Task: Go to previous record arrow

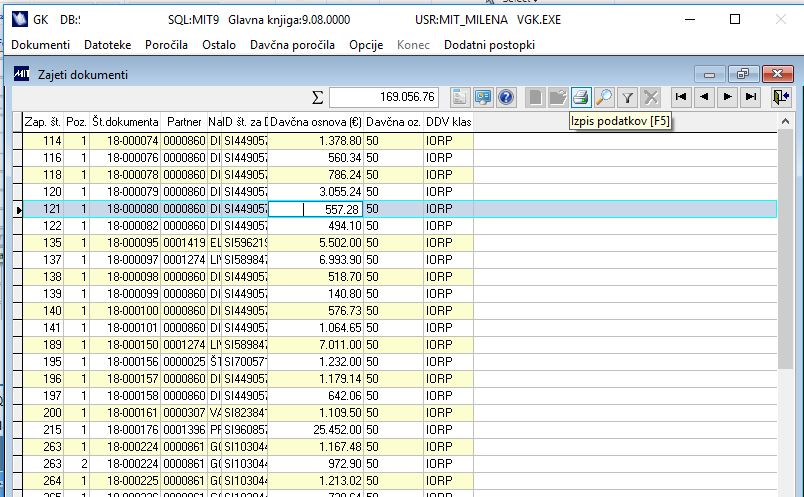Action: (705, 97)
